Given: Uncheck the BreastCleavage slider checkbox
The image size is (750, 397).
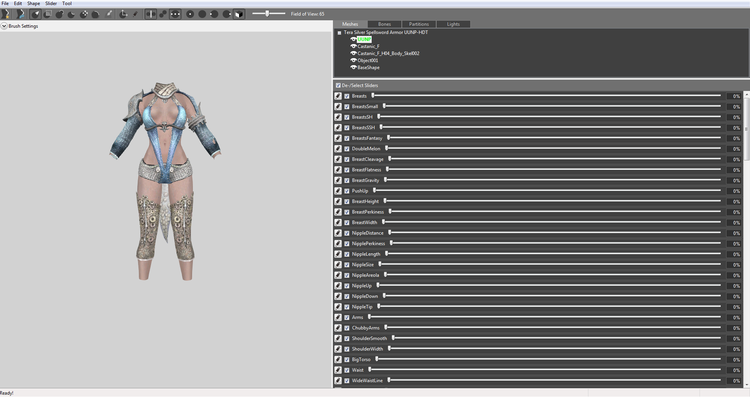Looking at the screenshot, I should coord(347,159).
